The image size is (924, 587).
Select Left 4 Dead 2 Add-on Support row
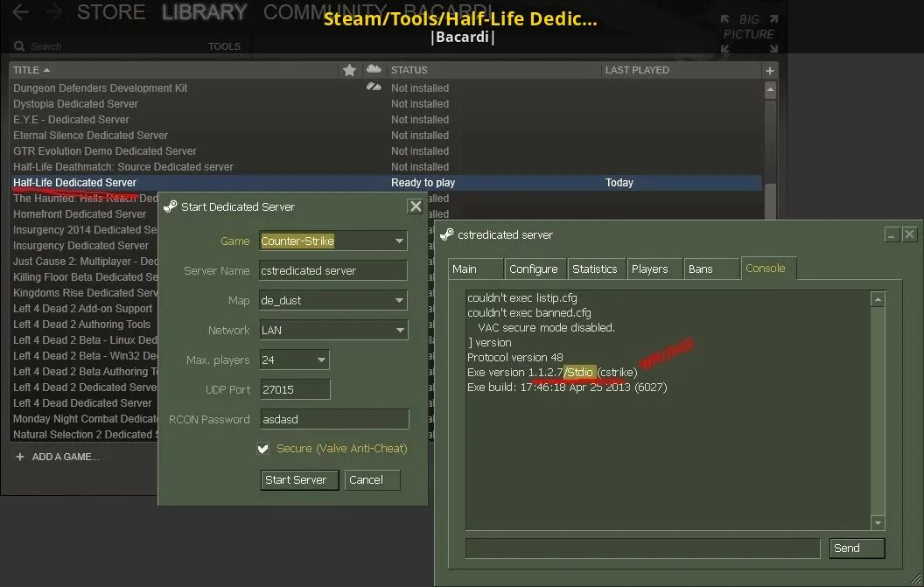click(x=82, y=308)
